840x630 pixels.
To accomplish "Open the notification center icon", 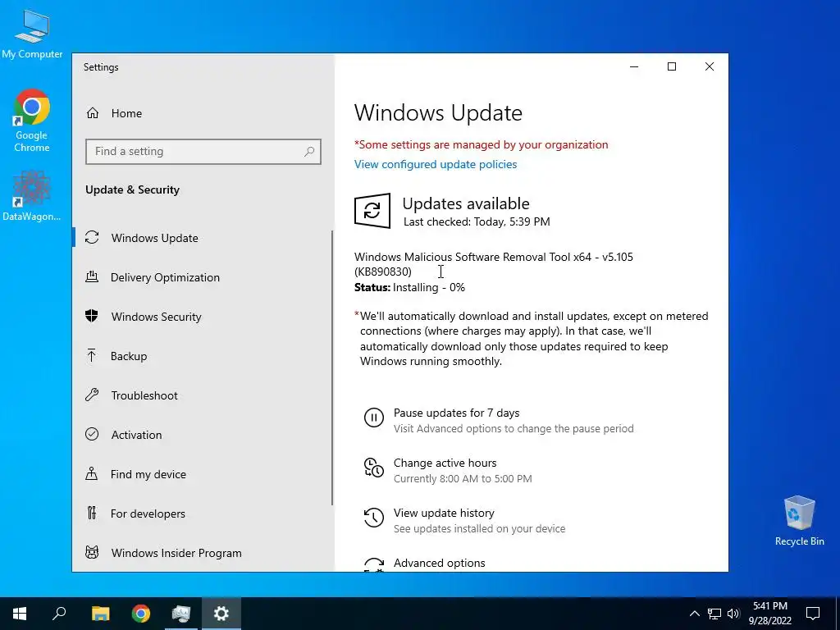I will pos(813,614).
